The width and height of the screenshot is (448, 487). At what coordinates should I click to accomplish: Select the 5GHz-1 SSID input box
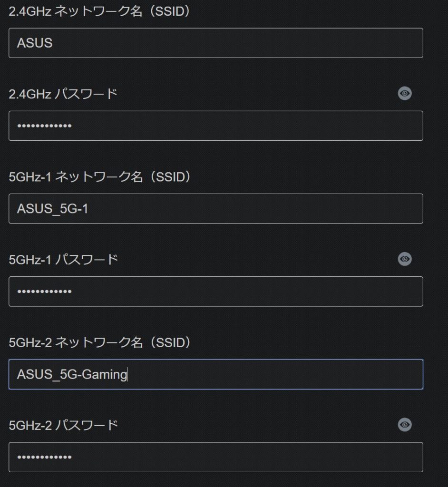tap(215, 208)
